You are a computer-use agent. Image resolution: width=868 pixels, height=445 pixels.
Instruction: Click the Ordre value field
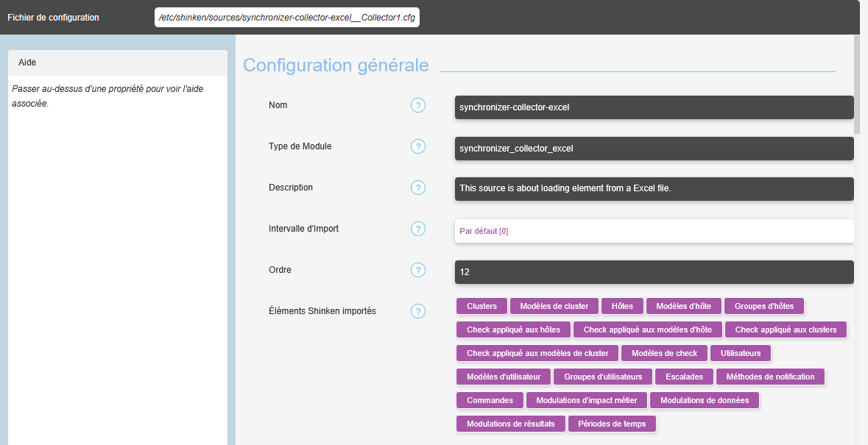654,272
